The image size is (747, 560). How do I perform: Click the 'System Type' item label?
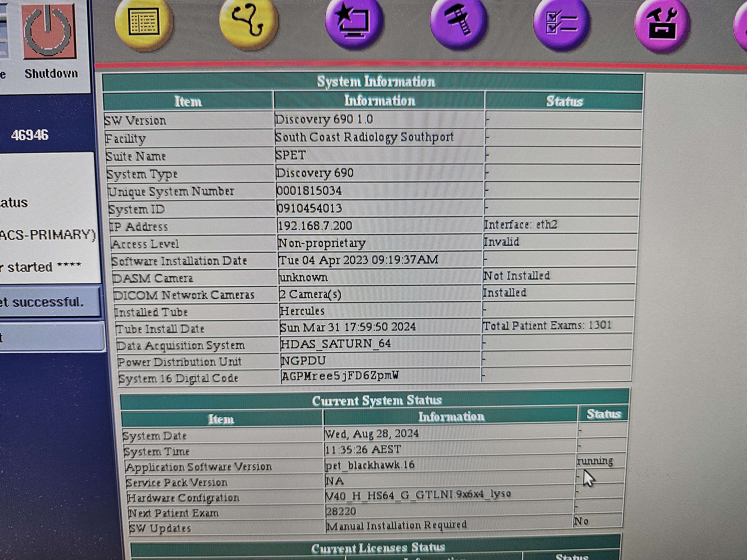click(x=142, y=174)
